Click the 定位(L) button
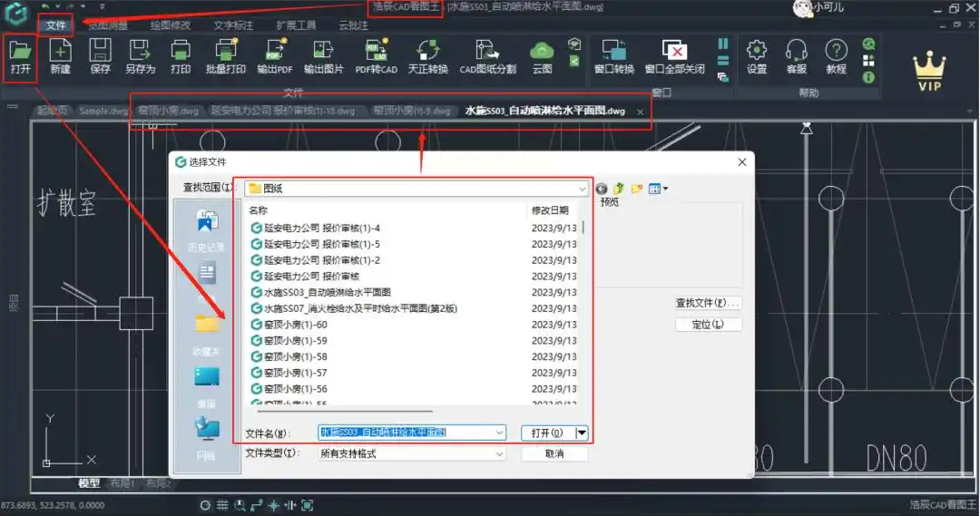Viewport: 980px width, 516px height. (708, 325)
